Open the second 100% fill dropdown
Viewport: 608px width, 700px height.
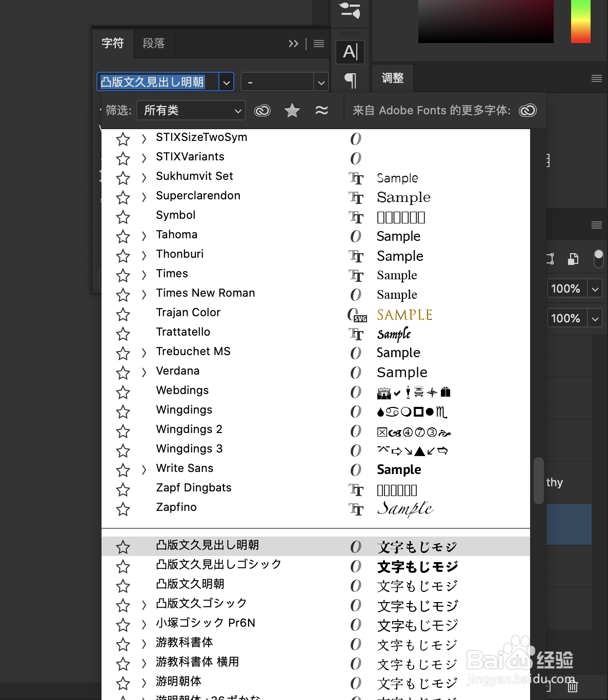point(595,319)
